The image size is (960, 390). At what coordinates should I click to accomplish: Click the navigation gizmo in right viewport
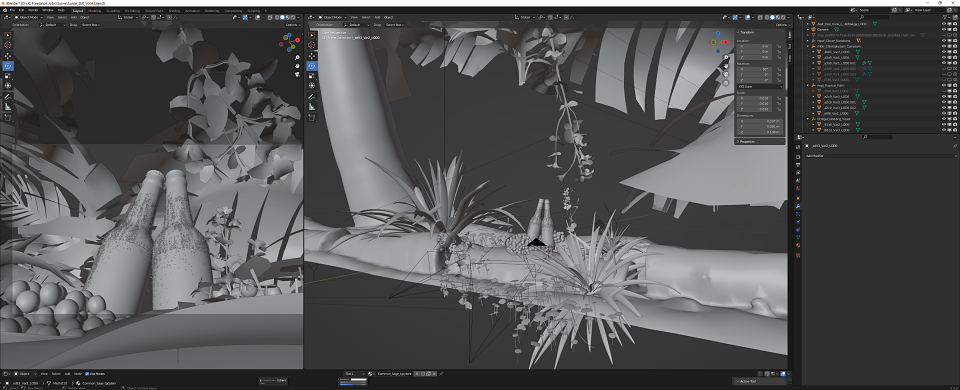point(719,42)
